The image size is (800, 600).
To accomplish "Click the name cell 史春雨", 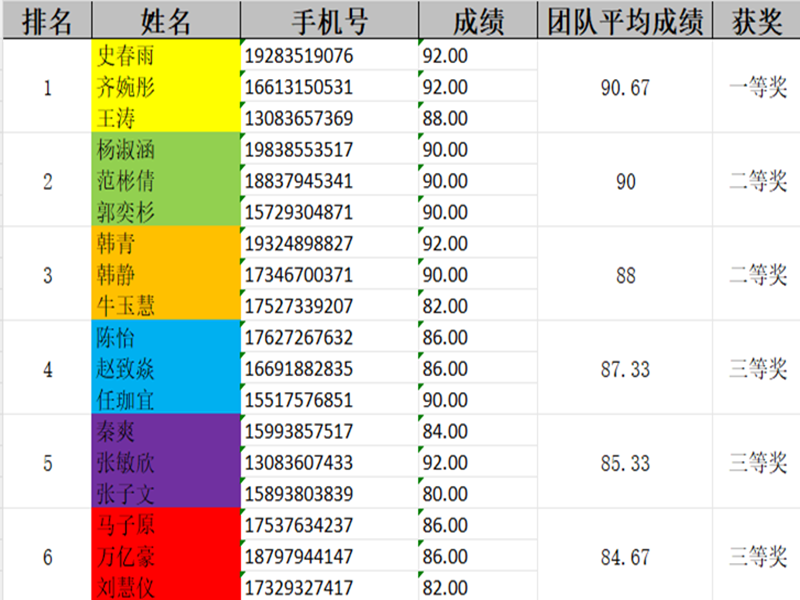I will click(x=166, y=55).
